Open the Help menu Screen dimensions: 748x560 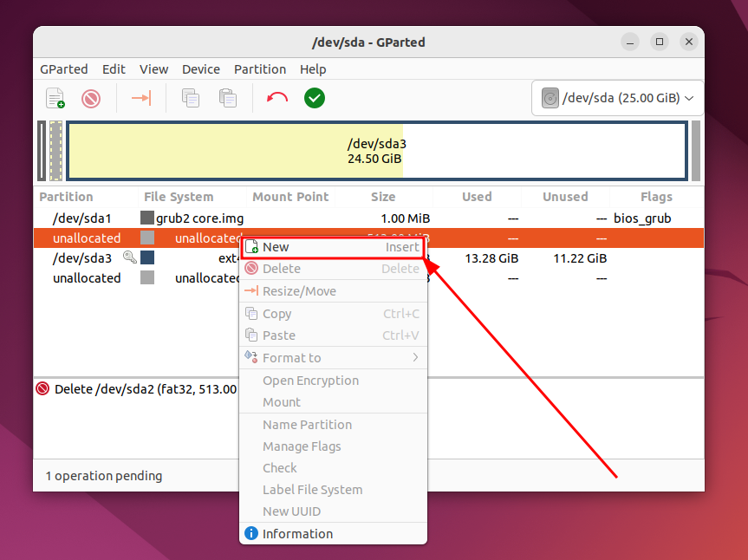click(x=313, y=69)
